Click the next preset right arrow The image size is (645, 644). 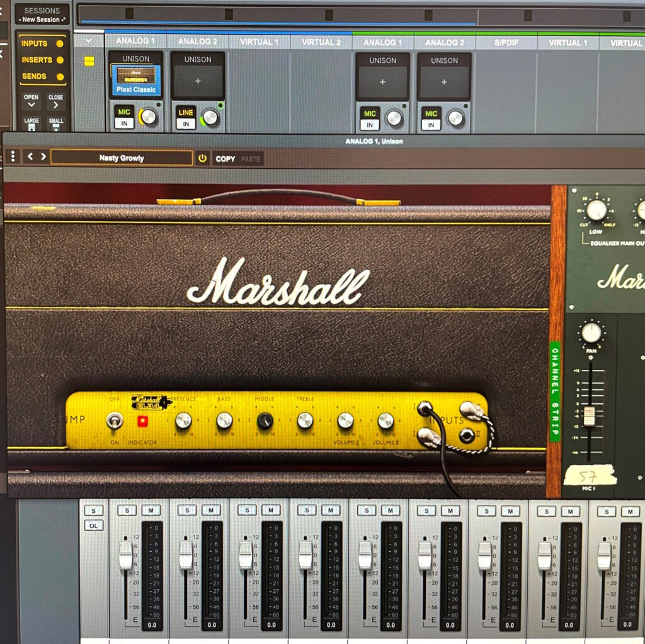(43, 157)
